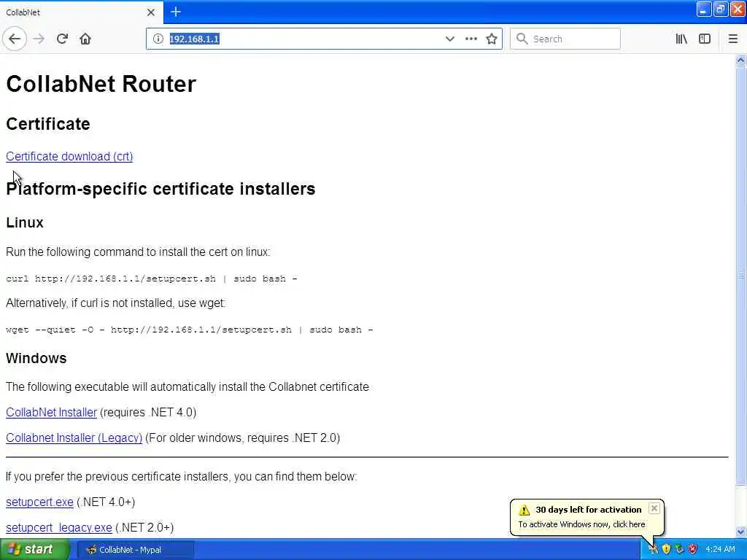
Task: Open the hamburger application menu
Action: 733,39
